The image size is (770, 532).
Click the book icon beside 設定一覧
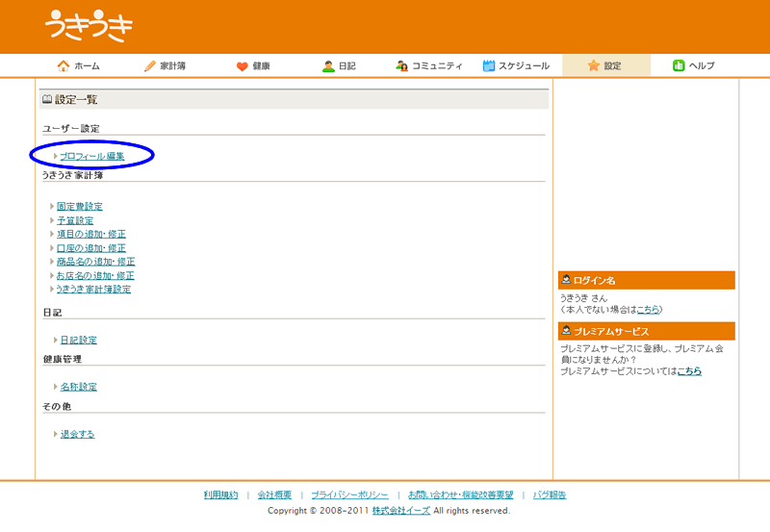click(47, 99)
